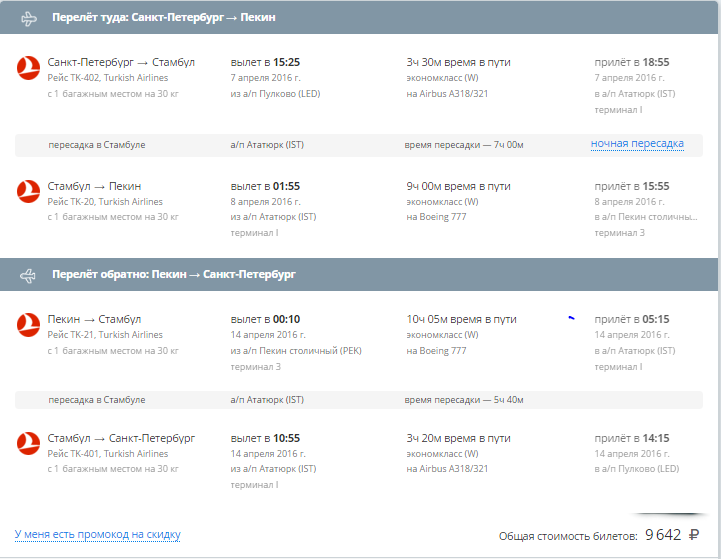Click 'в а/п Пулково (LED)' arrival text
The height and width of the screenshot is (559, 721).
pyautogui.click(x=636, y=469)
